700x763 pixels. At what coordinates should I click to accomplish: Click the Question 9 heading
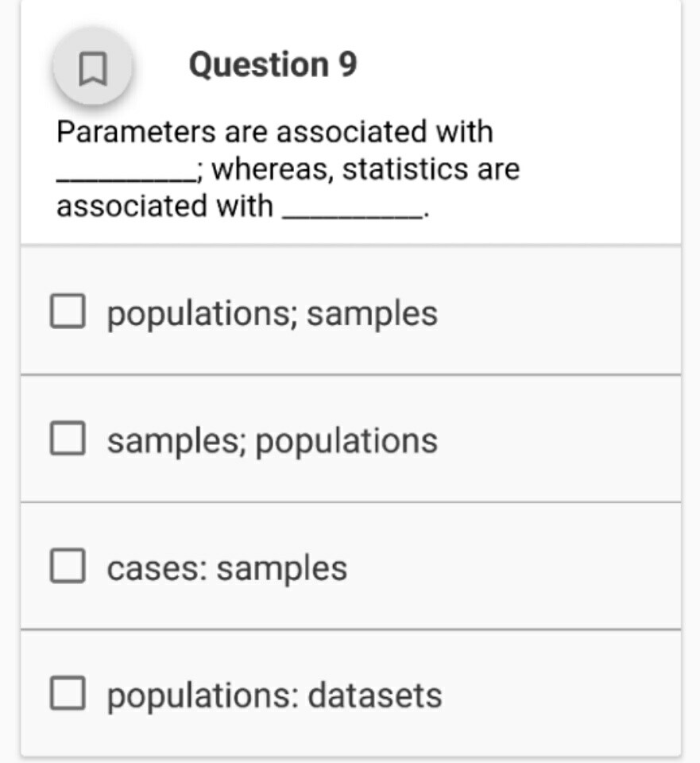click(274, 64)
